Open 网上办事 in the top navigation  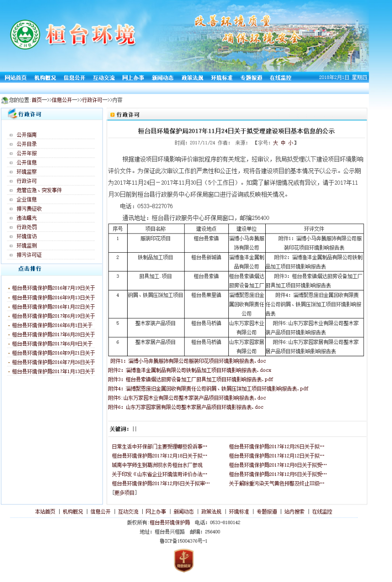click(133, 78)
